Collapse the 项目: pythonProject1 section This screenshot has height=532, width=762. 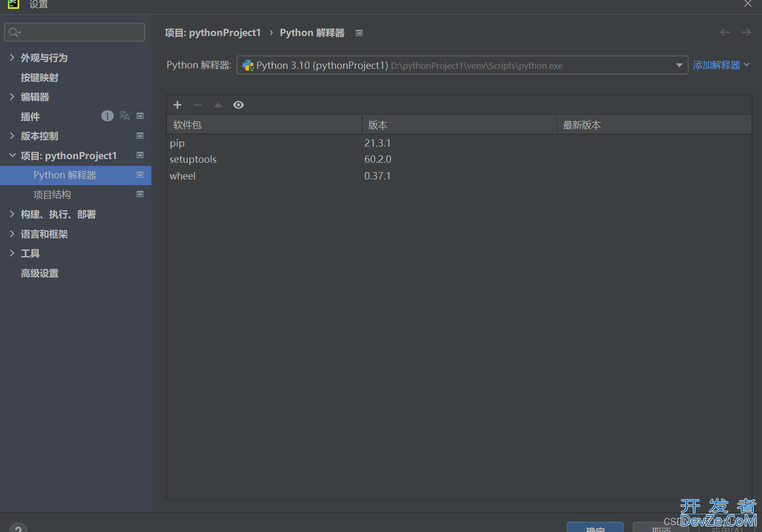pyautogui.click(x=12, y=155)
